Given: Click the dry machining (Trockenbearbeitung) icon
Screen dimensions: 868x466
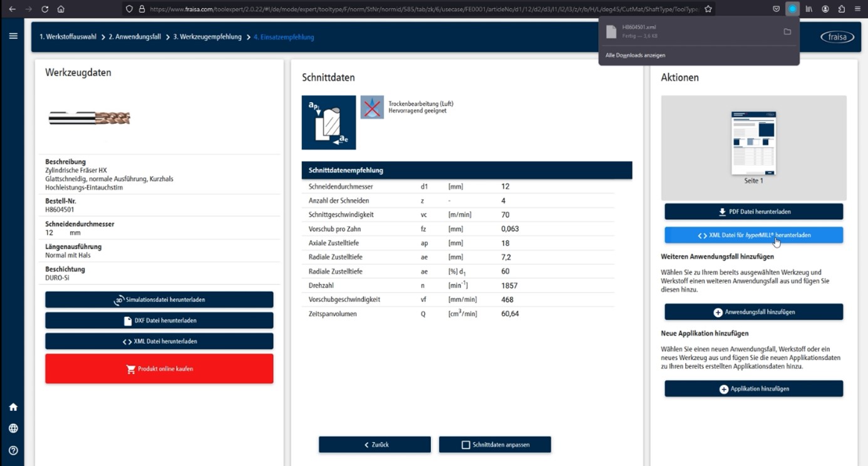Looking at the screenshot, I should (x=372, y=107).
